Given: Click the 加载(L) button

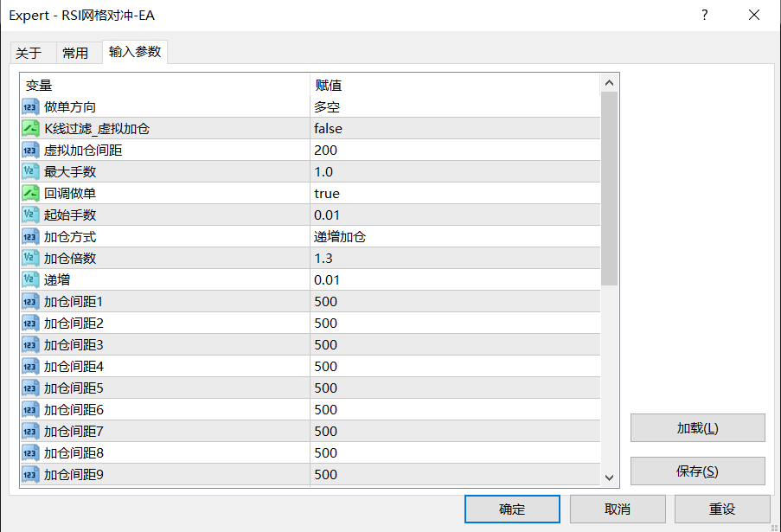Looking at the screenshot, I should [x=697, y=428].
